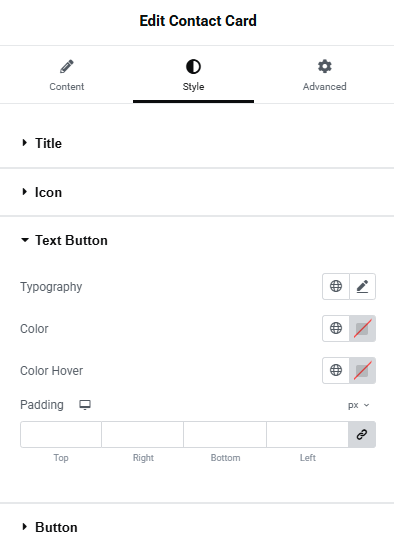Click the Top padding input field
Screen dimensions: 394x554
click(61, 434)
